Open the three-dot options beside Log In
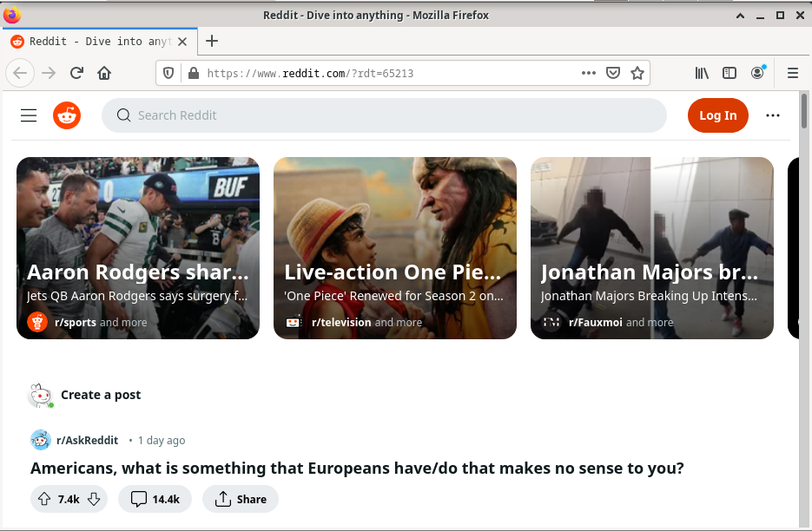 [773, 115]
